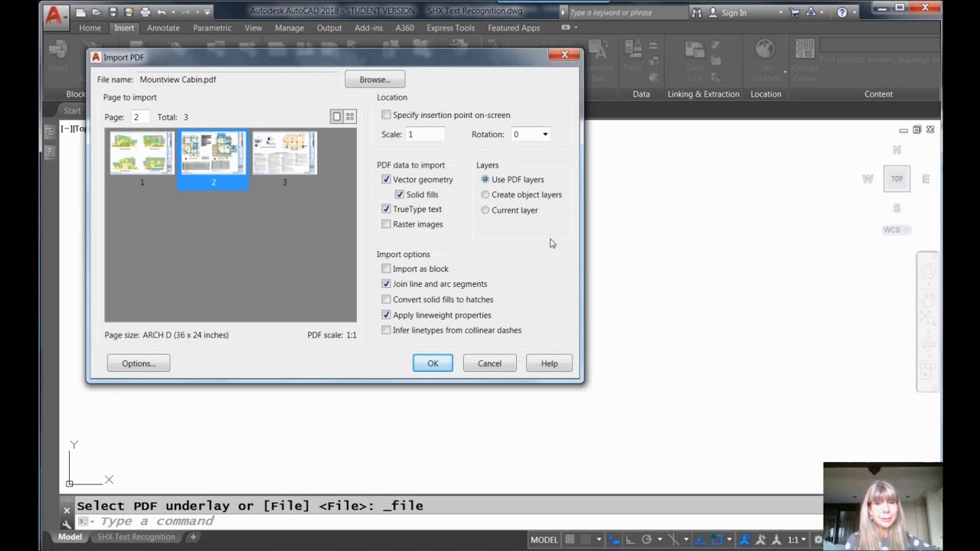The height and width of the screenshot is (551, 980).
Task: Click the New drawing icon in Quick Access toolbar
Action: [80, 12]
